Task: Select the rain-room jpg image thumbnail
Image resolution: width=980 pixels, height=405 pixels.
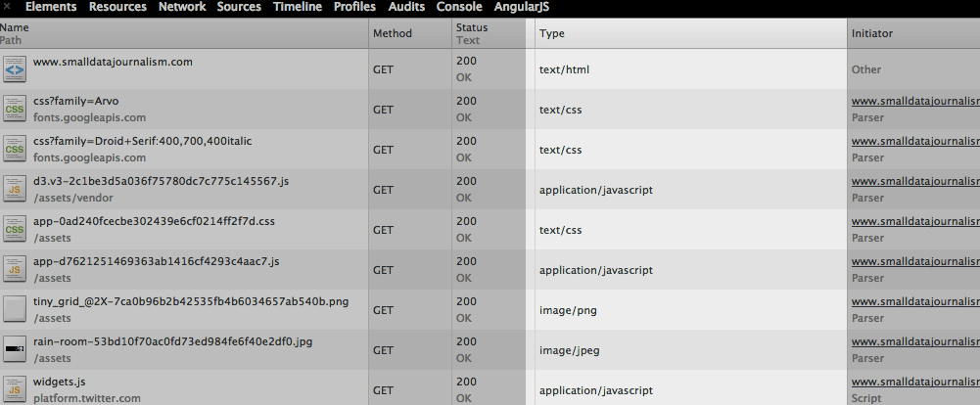Action: (15, 349)
